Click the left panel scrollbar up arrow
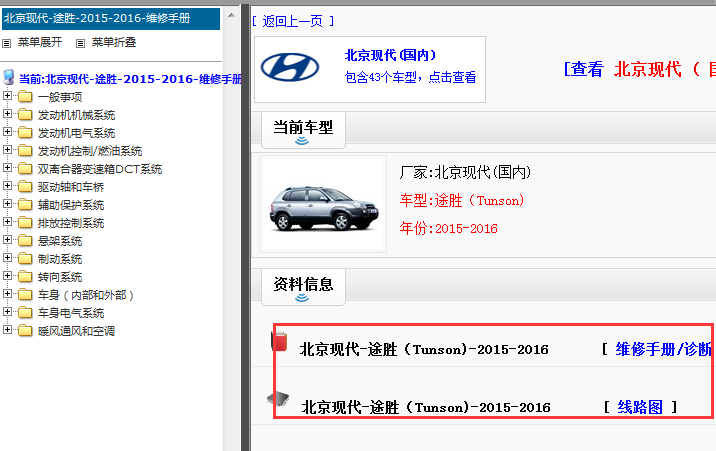 click(x=232, y=15)
